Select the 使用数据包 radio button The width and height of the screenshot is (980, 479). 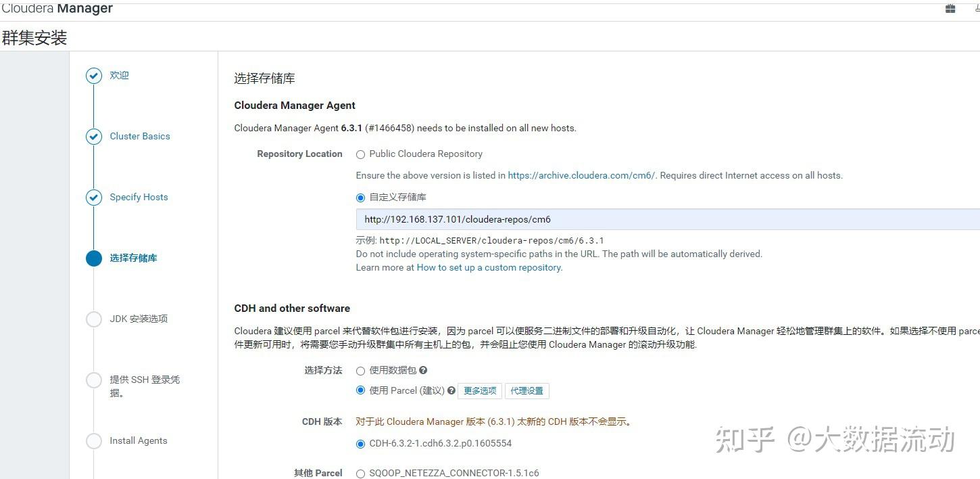(x=360, y=370)
